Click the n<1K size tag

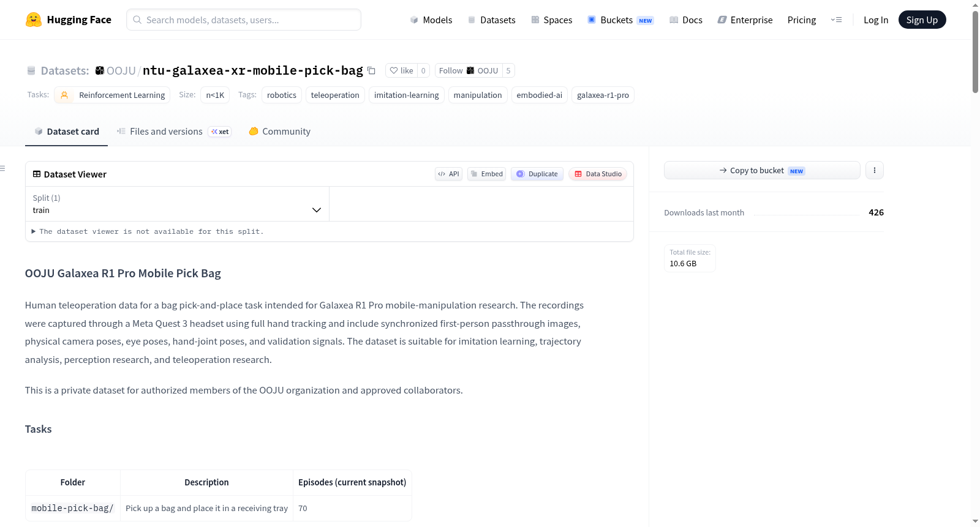[216, 95]
